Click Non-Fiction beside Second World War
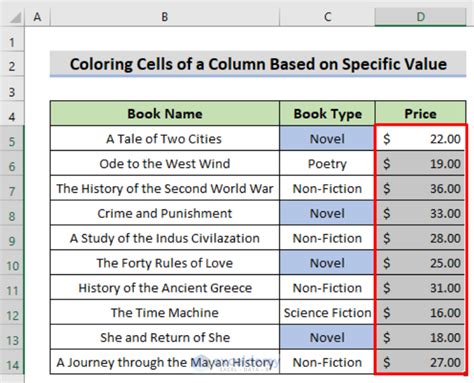Image resolution: width=474 pixels, height=383 pixels. point(327,188)
